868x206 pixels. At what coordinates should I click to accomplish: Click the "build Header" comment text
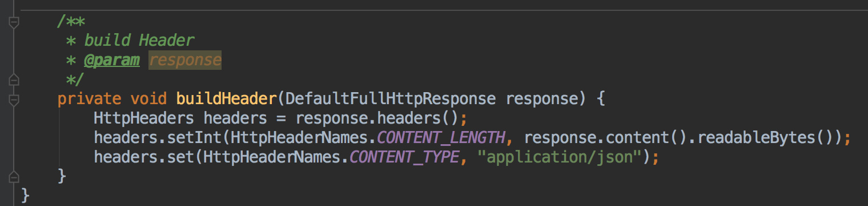click(139, 41)
